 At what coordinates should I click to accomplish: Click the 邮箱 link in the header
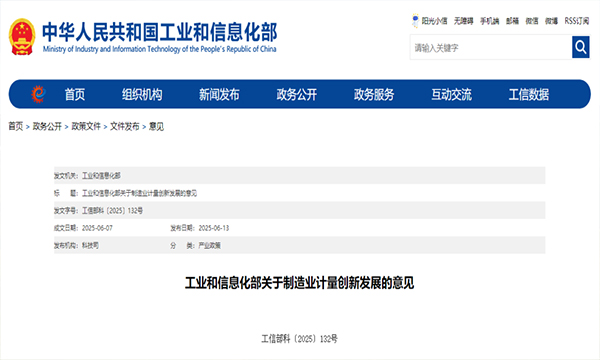[x=512, y=21]
